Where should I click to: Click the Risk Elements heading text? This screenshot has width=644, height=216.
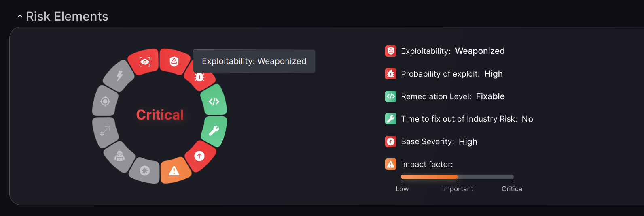(x=67, y=17)
